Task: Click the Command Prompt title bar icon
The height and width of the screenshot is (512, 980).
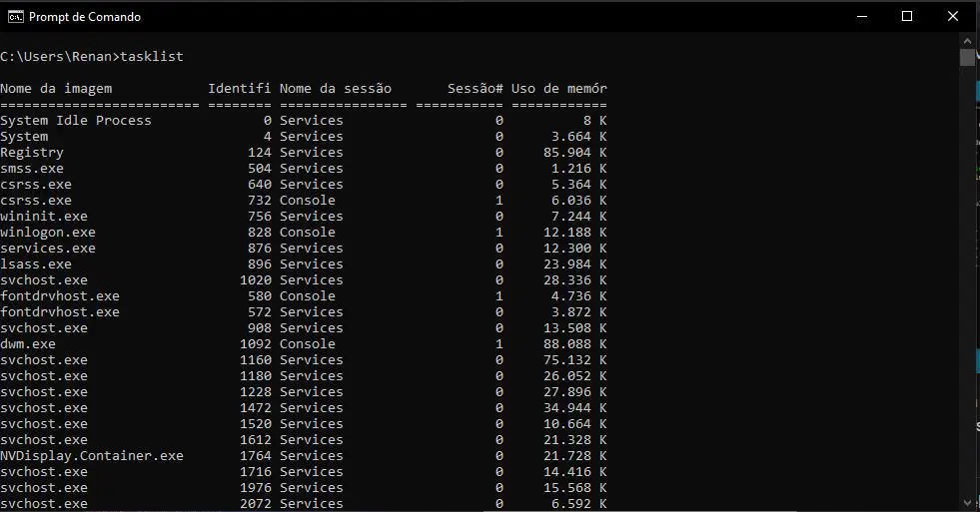Action: pyautogui.click(x=15, y=17)
